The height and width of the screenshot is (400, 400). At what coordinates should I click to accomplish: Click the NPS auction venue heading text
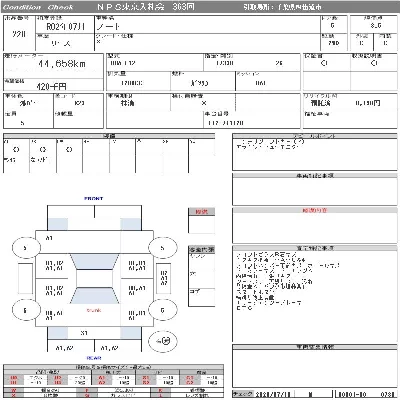pos(145,7)
